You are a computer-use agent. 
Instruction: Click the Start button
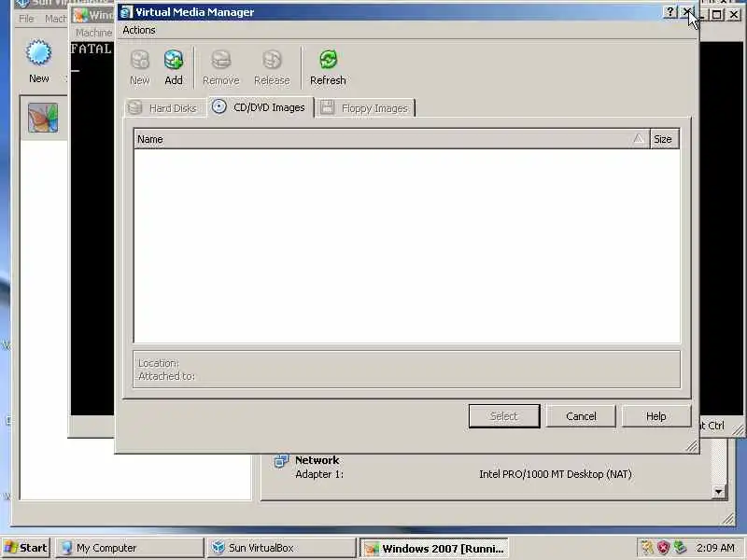click(x=26, y=548)
